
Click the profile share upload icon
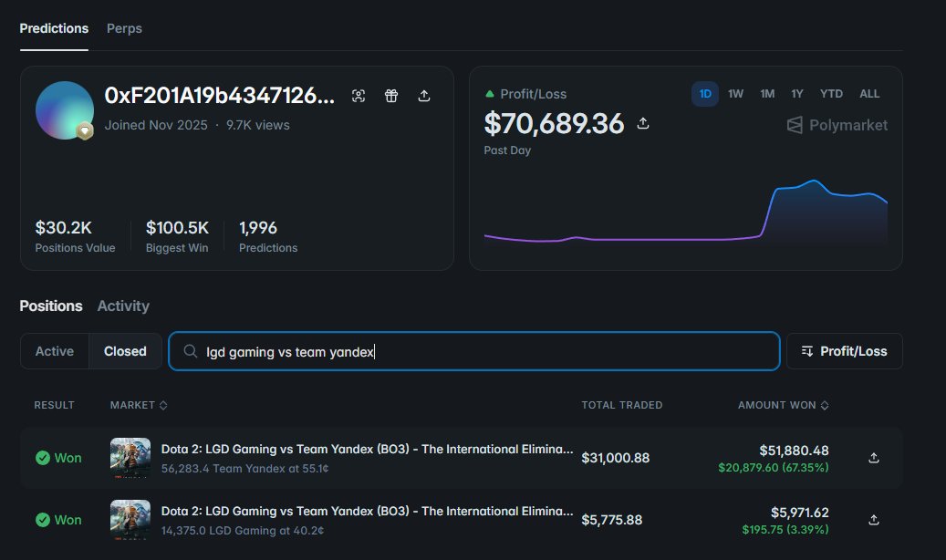(x=424, y=96)
